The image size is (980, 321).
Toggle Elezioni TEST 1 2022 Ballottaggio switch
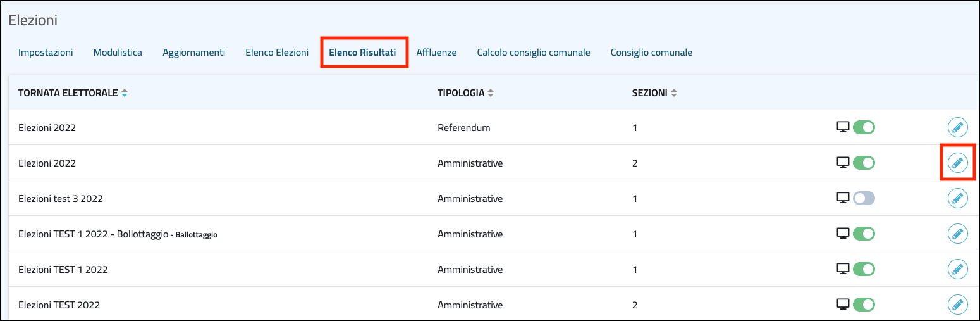[864, 234]
